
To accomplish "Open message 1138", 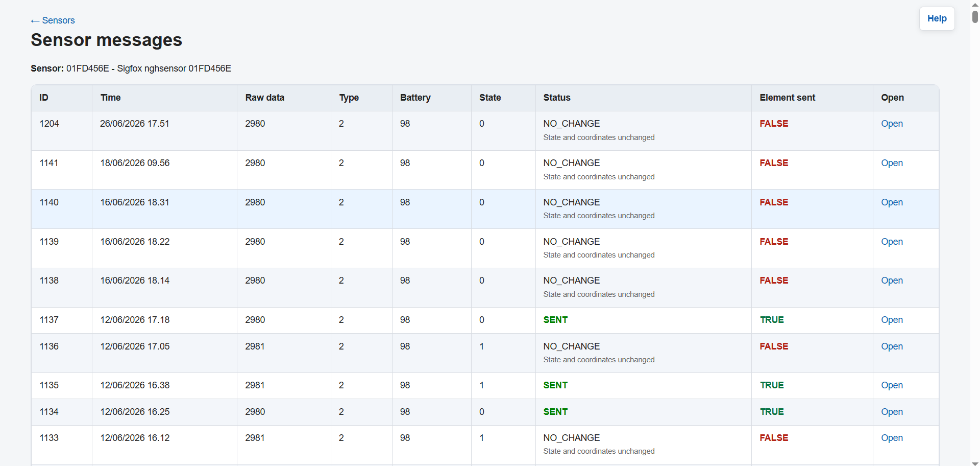I will click(892, 281).
